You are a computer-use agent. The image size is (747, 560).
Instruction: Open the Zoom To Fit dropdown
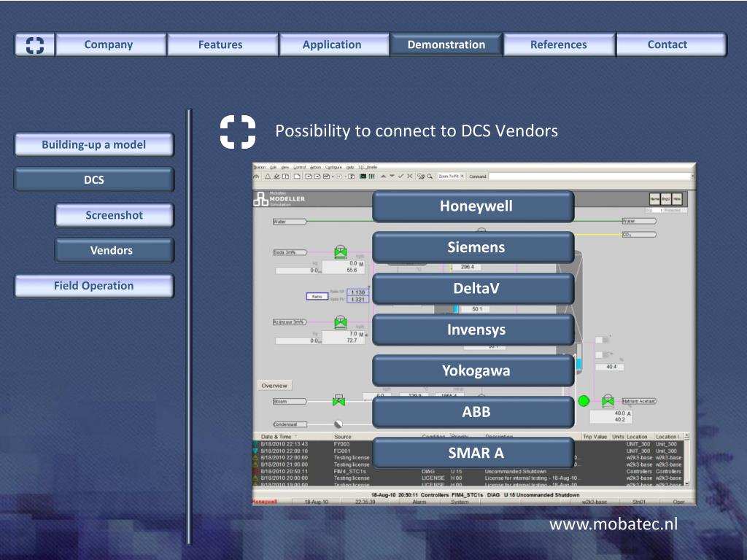(x=451, y=176)
